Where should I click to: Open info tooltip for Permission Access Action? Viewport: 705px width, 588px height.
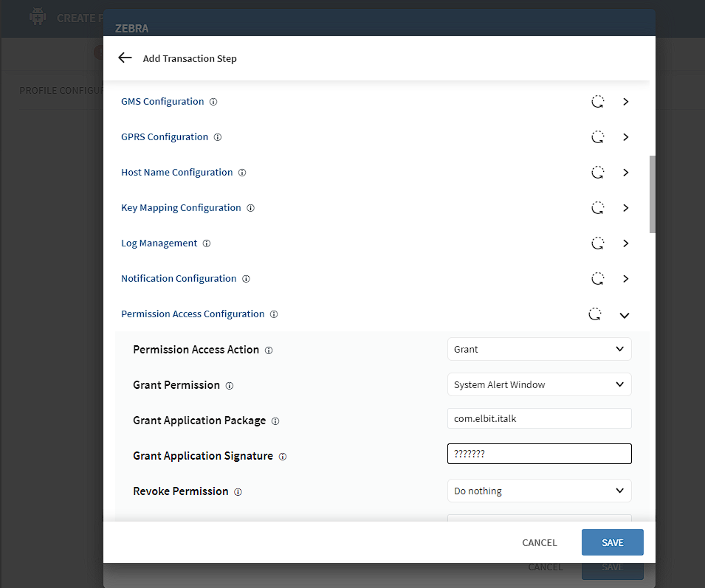269,350
